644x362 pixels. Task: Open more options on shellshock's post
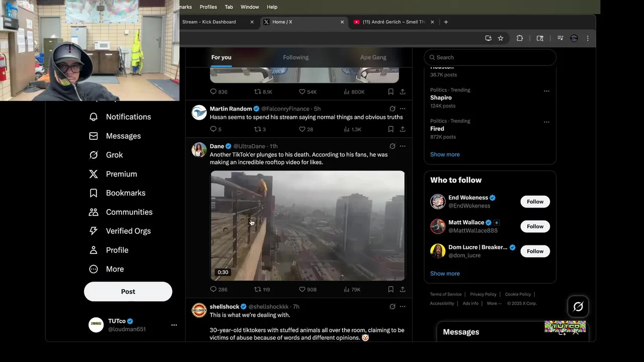[403, 307]
